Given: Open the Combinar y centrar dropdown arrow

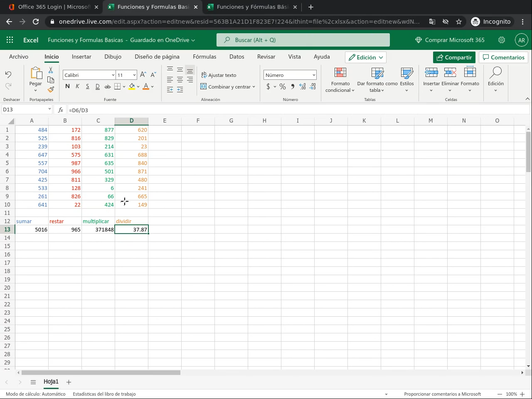Looking at the screenshot, I should [254, 87].
